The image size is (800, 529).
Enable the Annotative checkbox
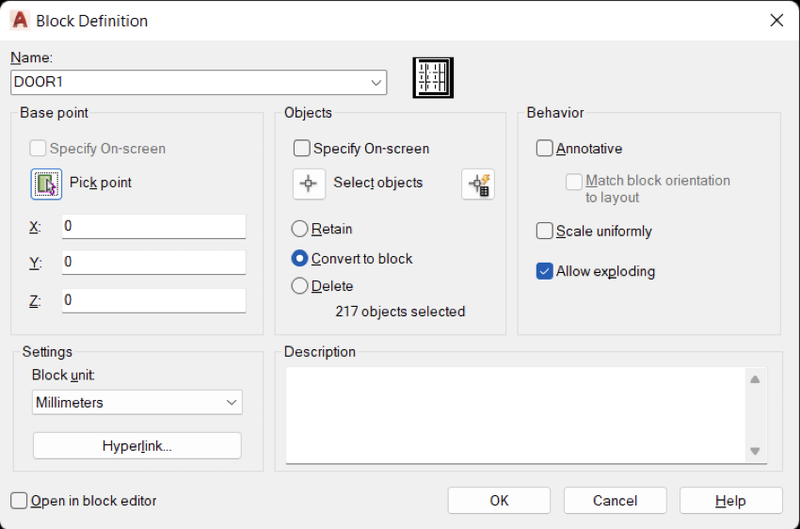pyautogui.click(x=544, y=148)
